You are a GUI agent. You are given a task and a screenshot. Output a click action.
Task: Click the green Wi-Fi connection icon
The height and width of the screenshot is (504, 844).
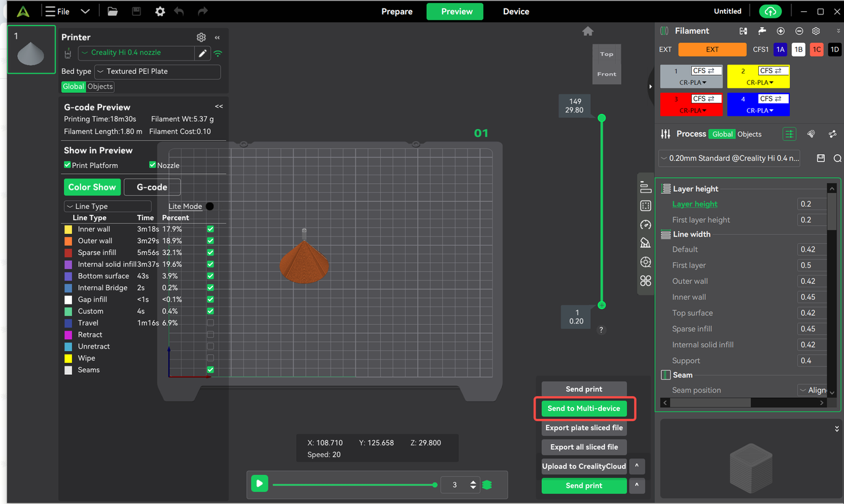pos(218,53)
